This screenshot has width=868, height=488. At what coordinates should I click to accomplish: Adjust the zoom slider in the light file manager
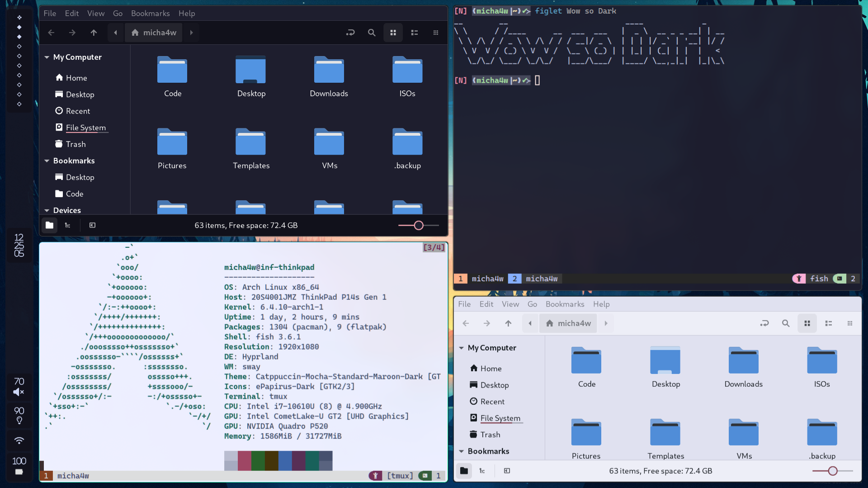[x=833, y=471]
